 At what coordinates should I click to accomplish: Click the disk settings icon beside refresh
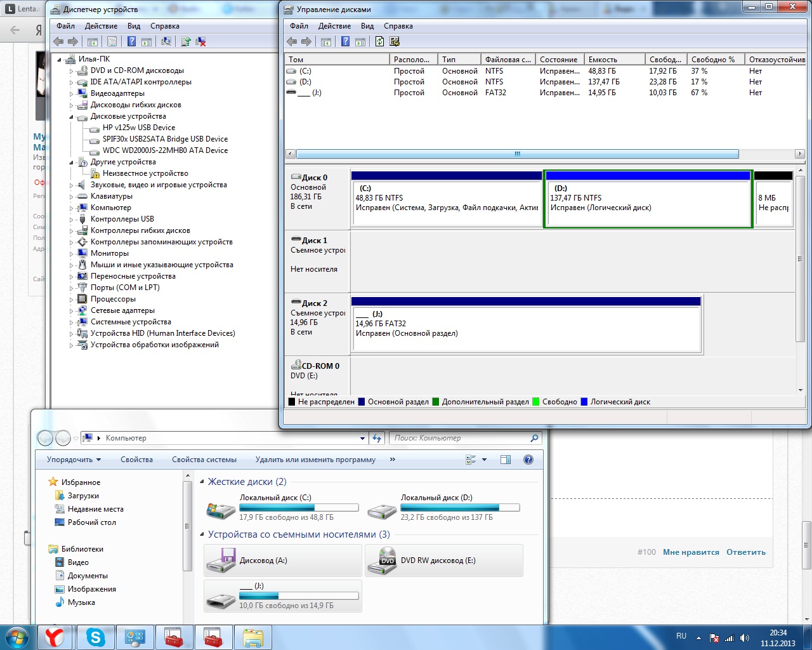click(395, 42)
